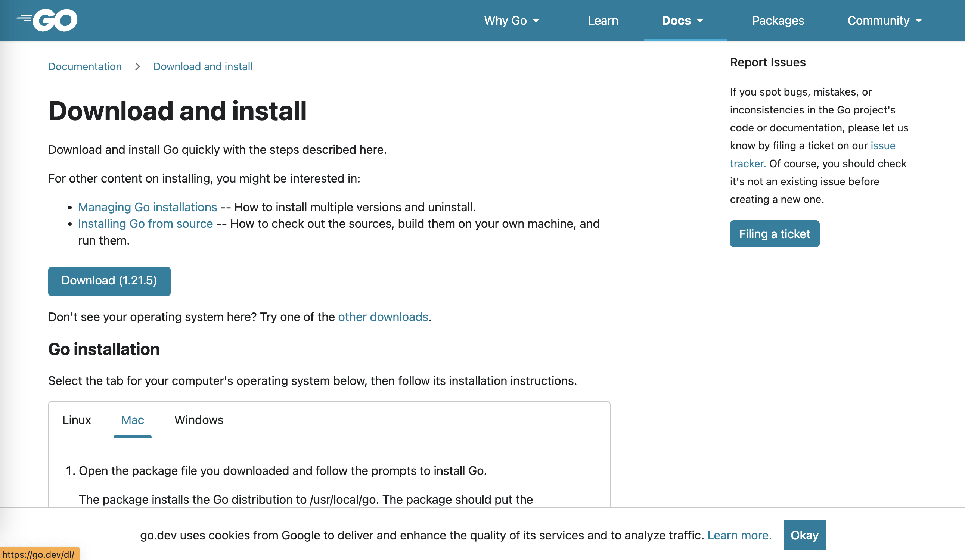Image resolution: width=965 pixels, height=560 pixels.
Task: Go to the Learn page
Action: pos(603,20)
